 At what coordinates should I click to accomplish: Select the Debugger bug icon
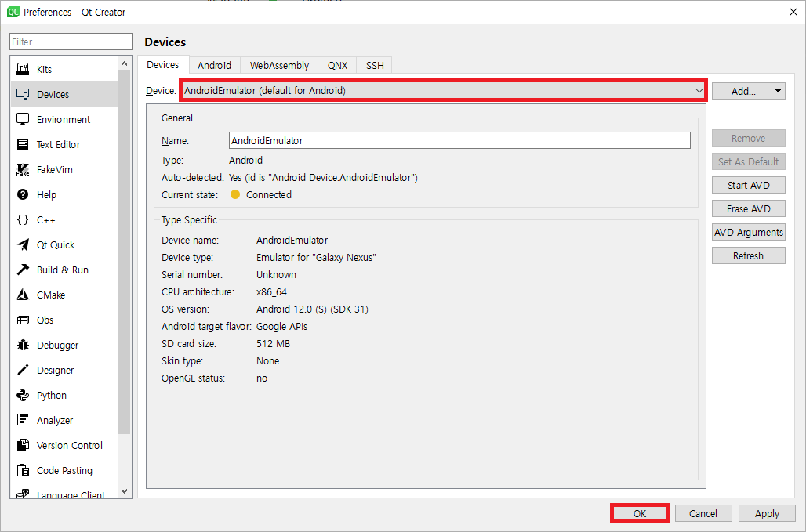(23, 345)
